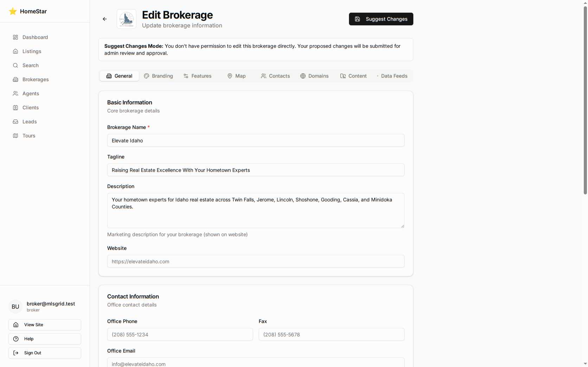Select the Data Feeds tab
The image size is (588, 367).
[x=392, y=76]
